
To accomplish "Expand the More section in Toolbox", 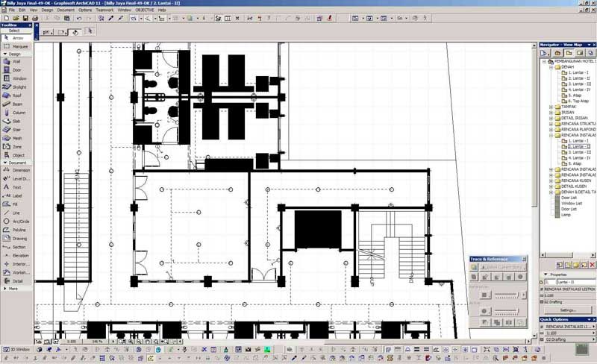I will 5,289.
